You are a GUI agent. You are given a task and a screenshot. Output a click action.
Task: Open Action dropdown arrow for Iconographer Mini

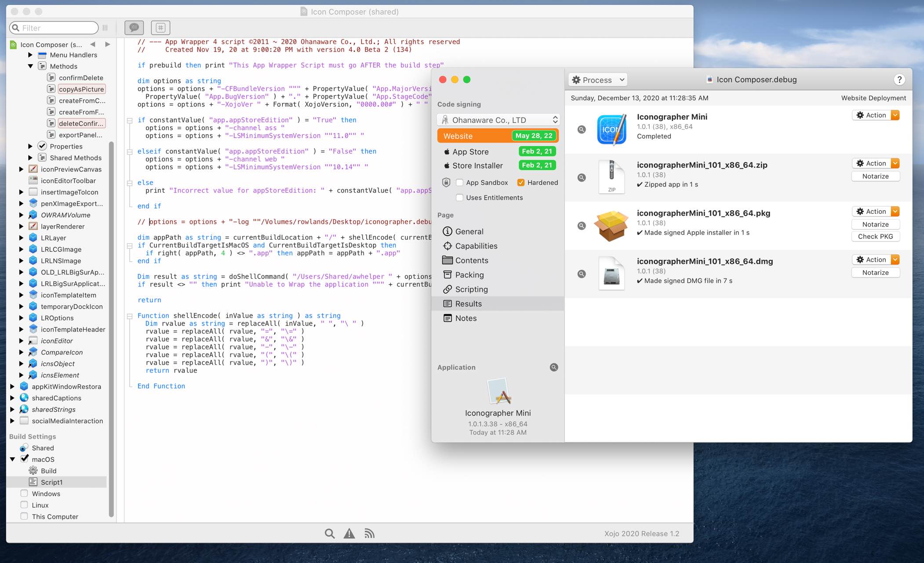click(895, 115)
